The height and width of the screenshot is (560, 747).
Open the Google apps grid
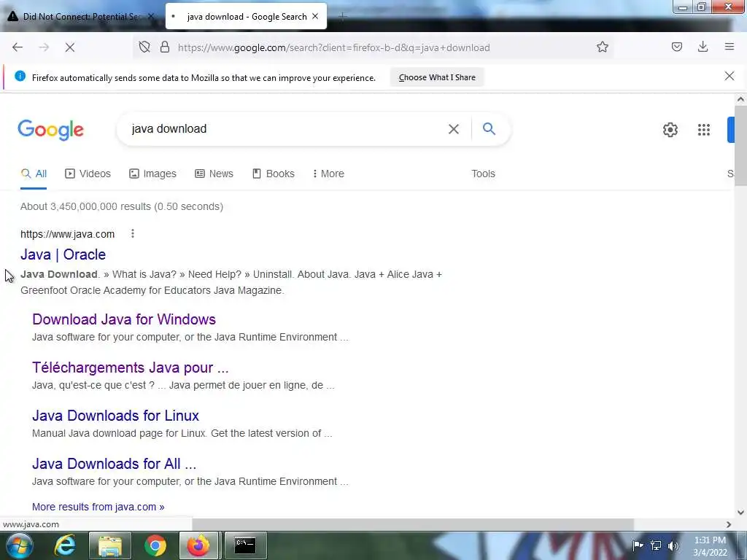click(x=704, y=130)
